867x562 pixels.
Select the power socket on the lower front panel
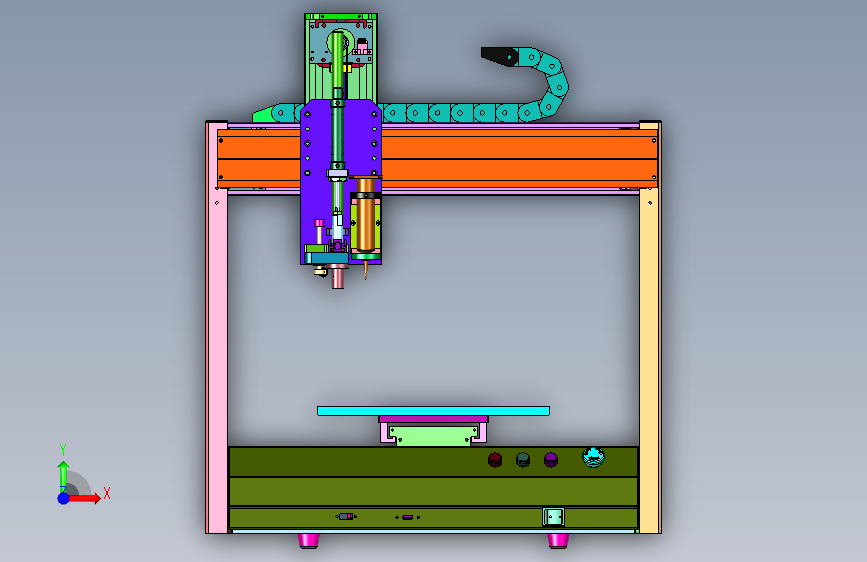[x=553, y=517]
